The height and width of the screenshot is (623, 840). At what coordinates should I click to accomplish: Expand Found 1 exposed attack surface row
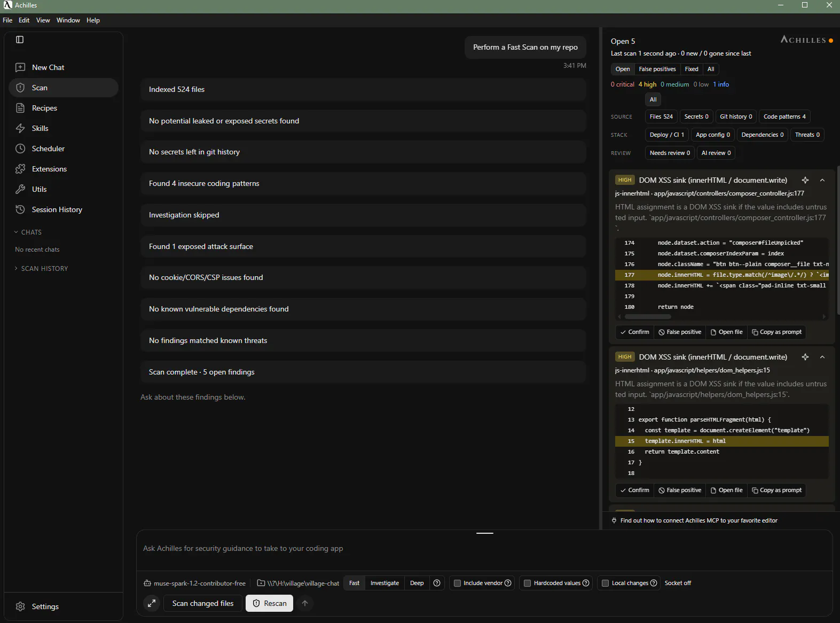pyautogui.click(x=363, y=246)
